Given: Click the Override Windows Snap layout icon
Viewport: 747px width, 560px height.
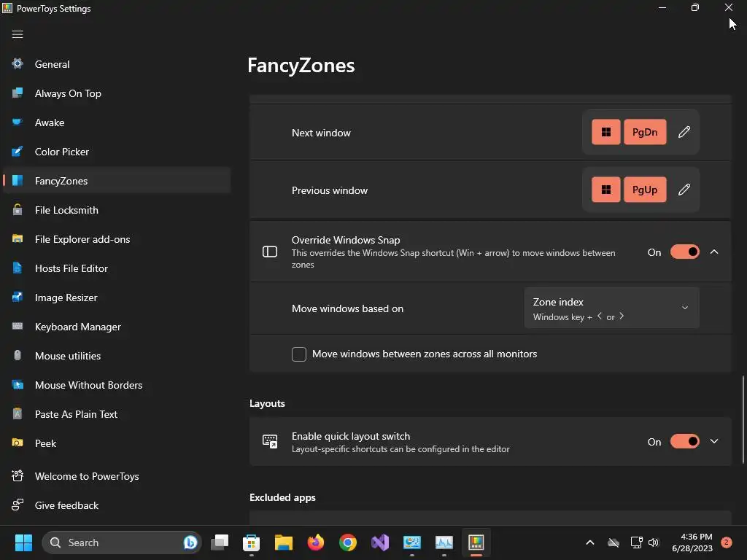Looking at the screenshot, I should pos(270,252).
